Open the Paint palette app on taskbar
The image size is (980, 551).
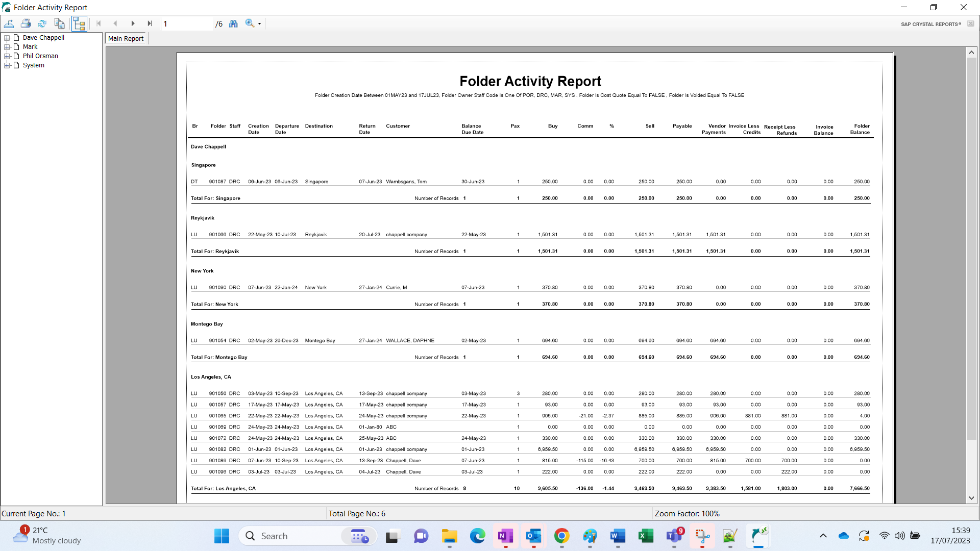(590, 536)
